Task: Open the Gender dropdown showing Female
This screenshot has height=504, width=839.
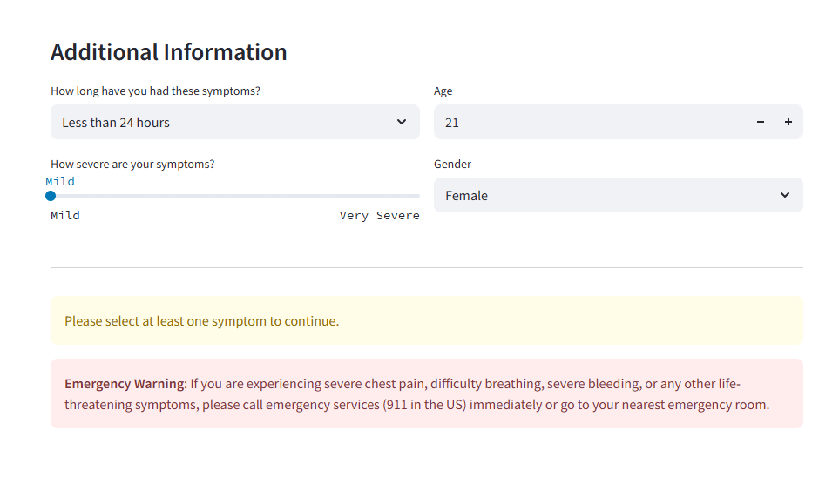Action: click(601, 196)
